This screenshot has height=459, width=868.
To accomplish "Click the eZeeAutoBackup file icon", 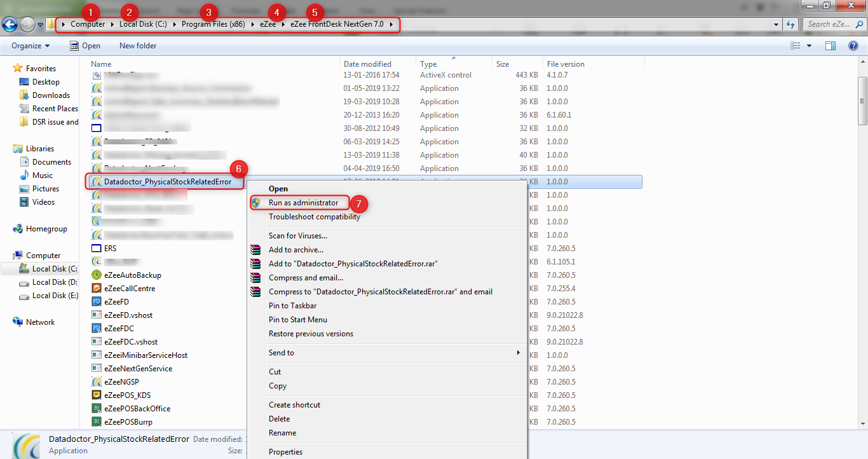I will (x=97, y=275).
